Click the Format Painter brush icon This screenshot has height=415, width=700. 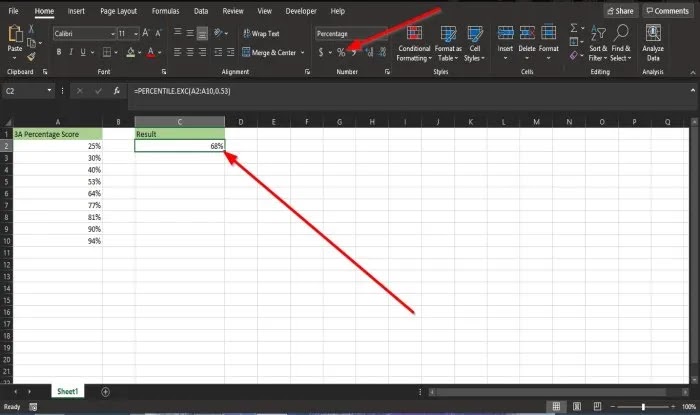(31, 57)
